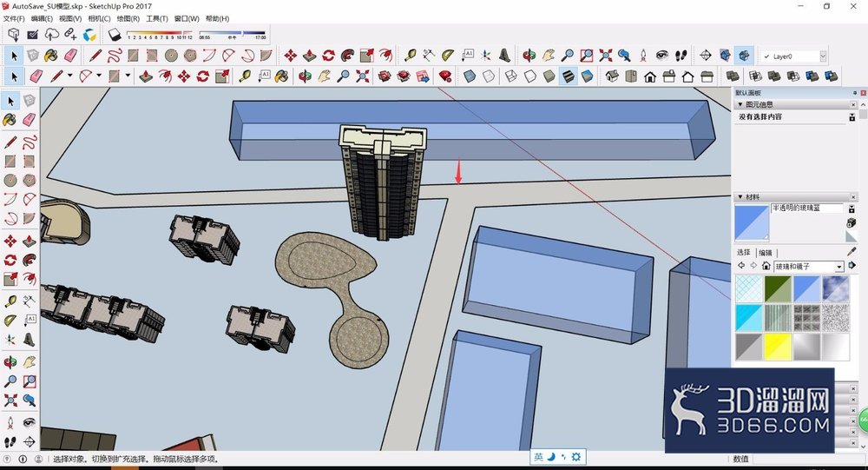868x470 pixels.
Task: Toggle Display Section Cuts
Action: [x=744, y=55]
